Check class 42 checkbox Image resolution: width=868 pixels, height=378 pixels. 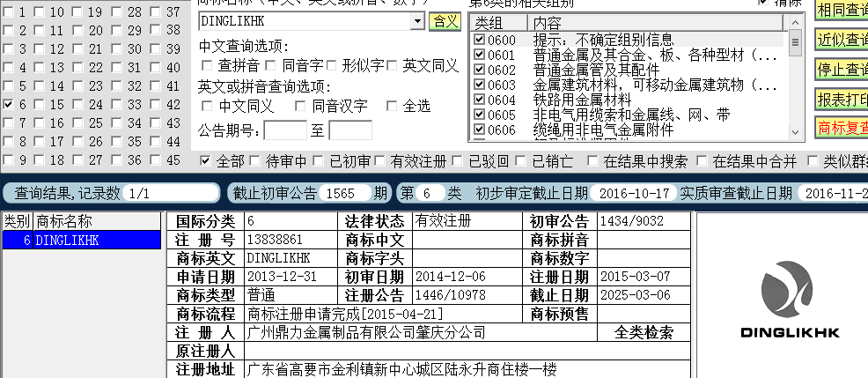point(155,104)
